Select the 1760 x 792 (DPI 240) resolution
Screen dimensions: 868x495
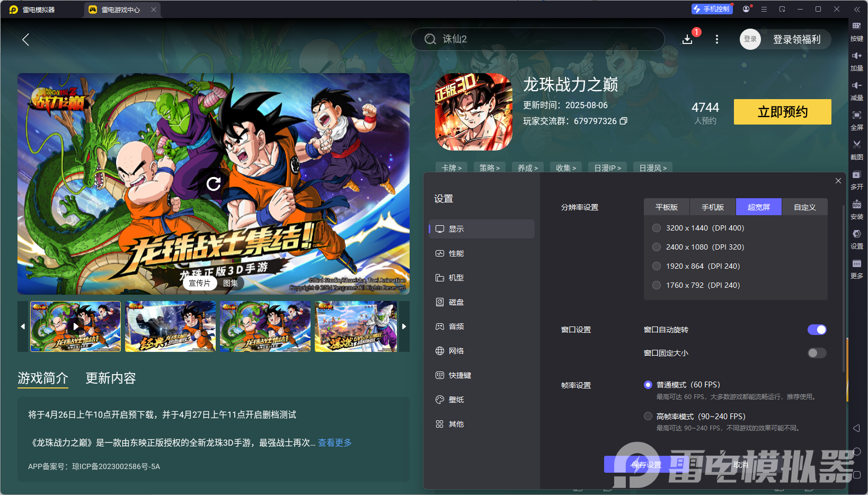(x=657, y=285)
